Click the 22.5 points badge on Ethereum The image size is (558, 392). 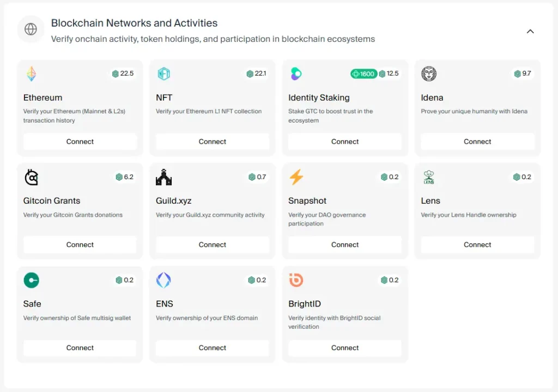(x=123, y=73)
